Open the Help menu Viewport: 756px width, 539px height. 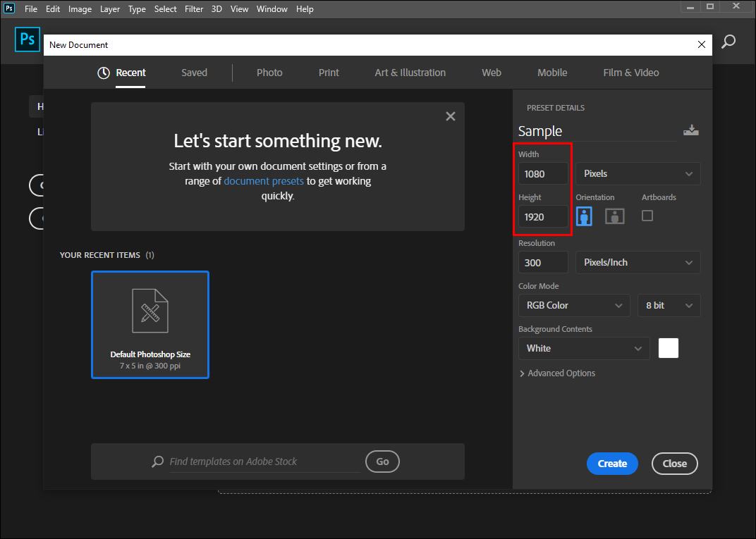(x=305, y=9)
